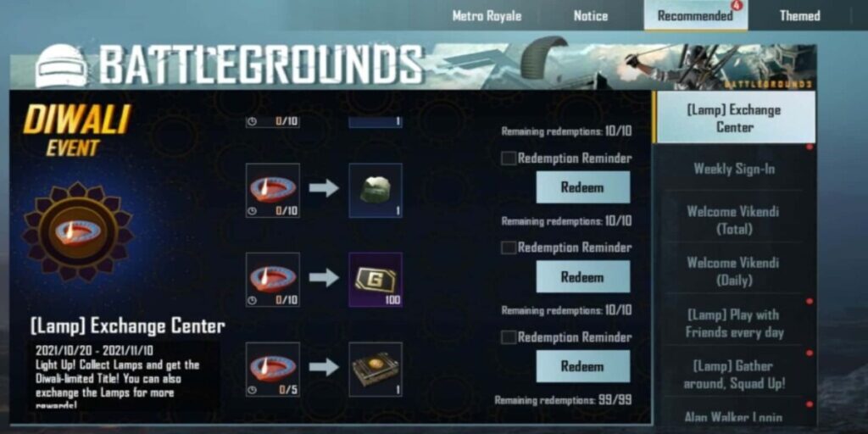The width and height of the screenshot is (868, 434).
Task: Switch to the Metro Royale tab
Action: (x=487, y=16)
